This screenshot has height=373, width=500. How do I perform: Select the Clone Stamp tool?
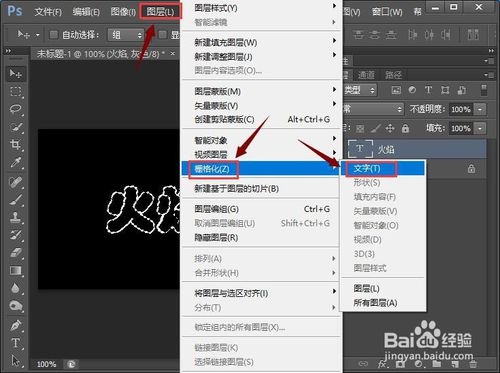[x=15, y=217]
